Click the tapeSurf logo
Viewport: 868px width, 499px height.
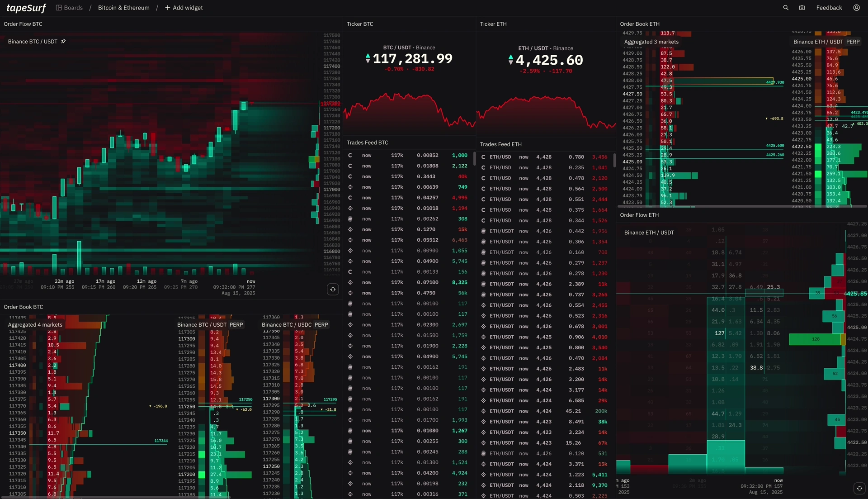26,8
